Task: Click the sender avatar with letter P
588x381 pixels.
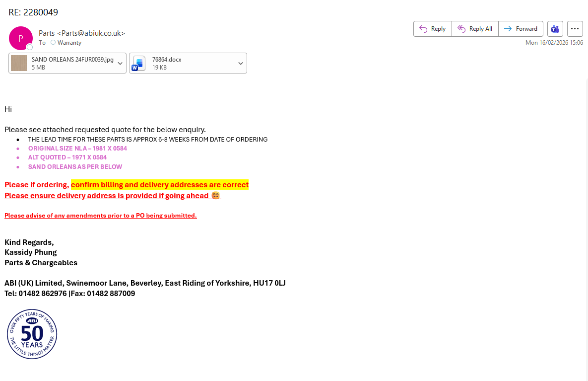Action: pos(21,38)
